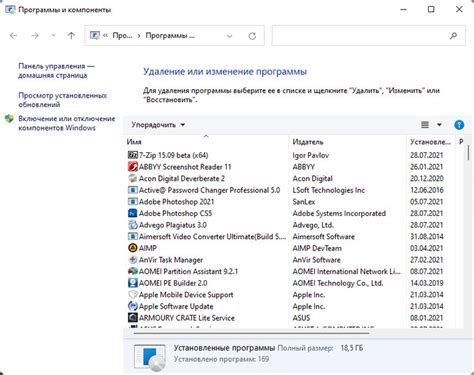The width and height of the screenshot is (474, 375).
Task: Click the Active@ Password Changer icon
Action: coord(133,190)
